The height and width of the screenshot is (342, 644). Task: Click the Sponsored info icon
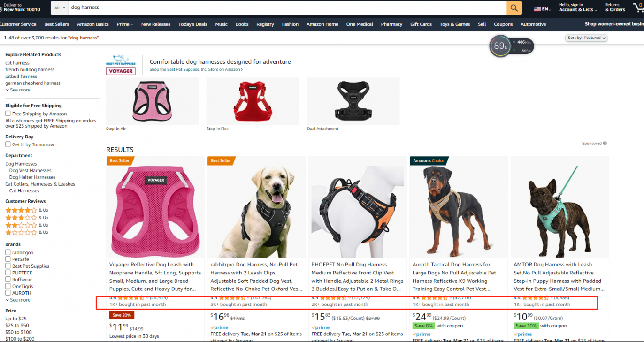pos(605,144)
